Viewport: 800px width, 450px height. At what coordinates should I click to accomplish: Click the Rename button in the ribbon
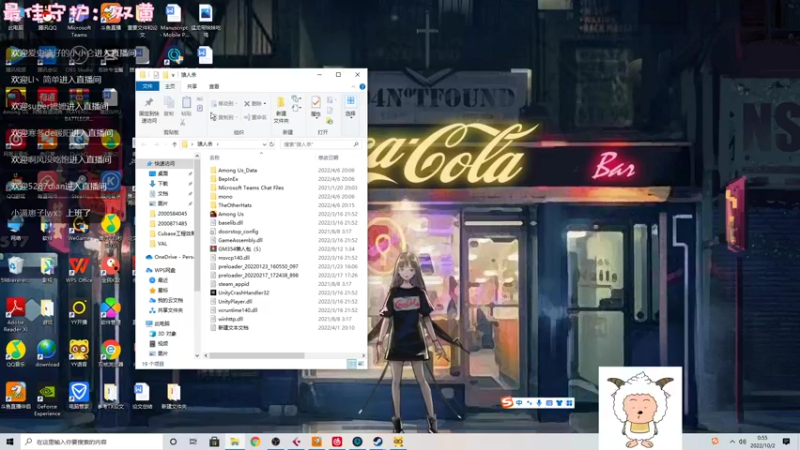(x=255, y=117)
